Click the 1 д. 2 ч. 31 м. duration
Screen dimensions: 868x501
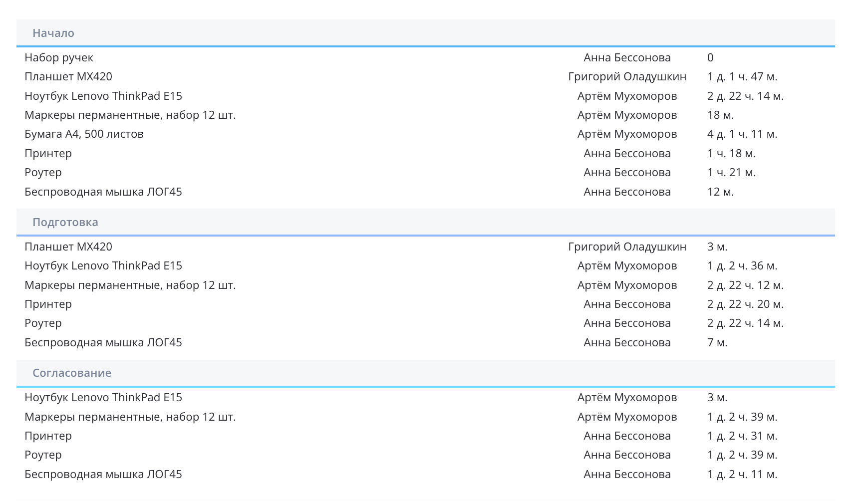(742, 436)
